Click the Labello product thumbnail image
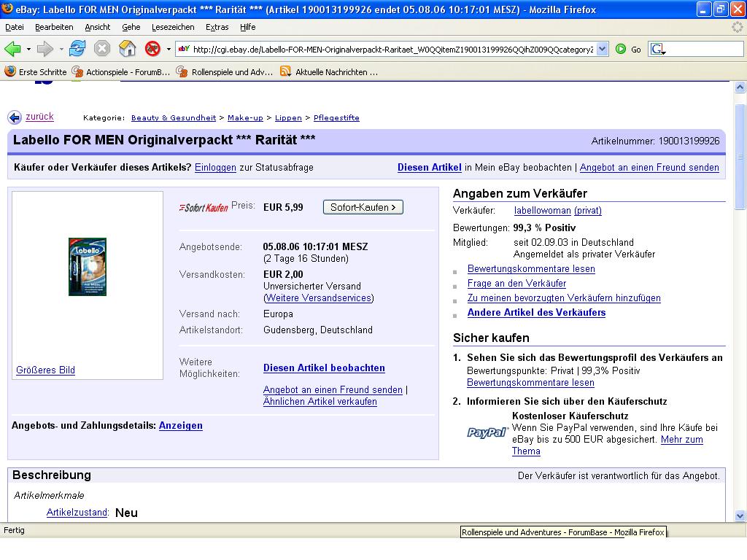 click(x=88, y=267)
